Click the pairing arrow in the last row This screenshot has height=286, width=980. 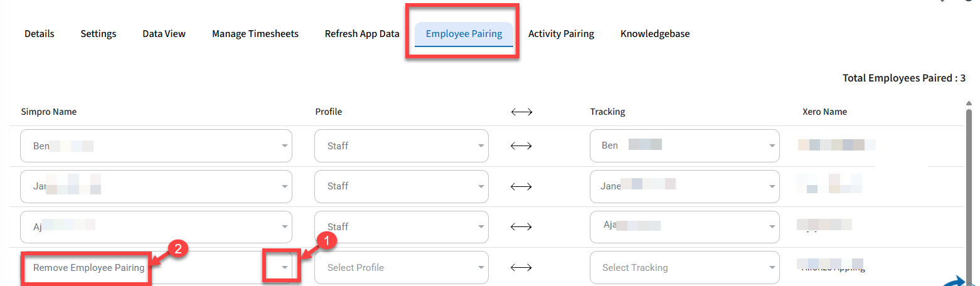click(521, 268)
